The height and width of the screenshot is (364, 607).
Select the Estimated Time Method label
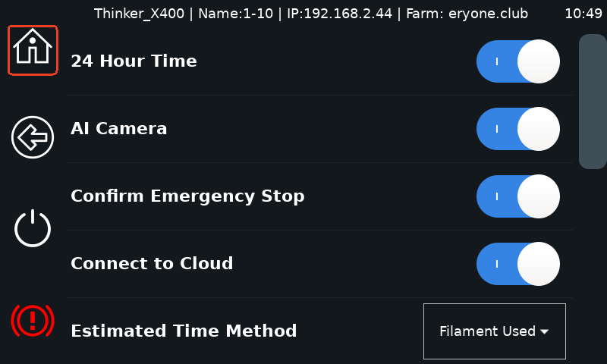click(x=184, y=331)
